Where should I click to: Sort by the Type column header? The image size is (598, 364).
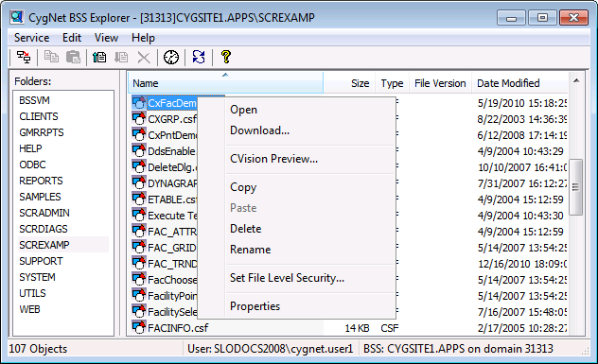click(392, 82)
